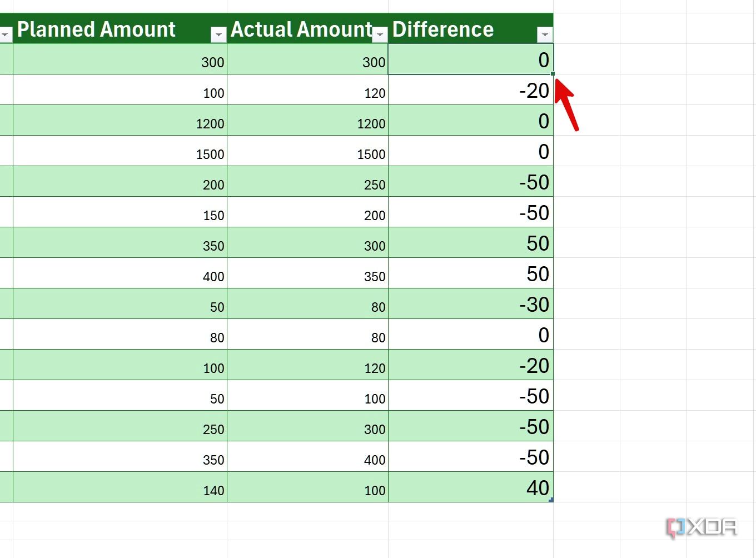The image size is (756, 558).
Task: Open the filter dropdown for Planned Amount
Action: [219, 34]
